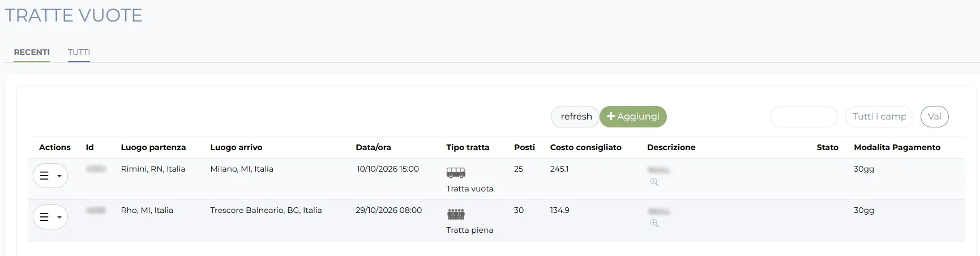Select the 'Trescore Balneario, BG, Italia' cell
Screen dimensions: 980x256
(x=266, y=210)
